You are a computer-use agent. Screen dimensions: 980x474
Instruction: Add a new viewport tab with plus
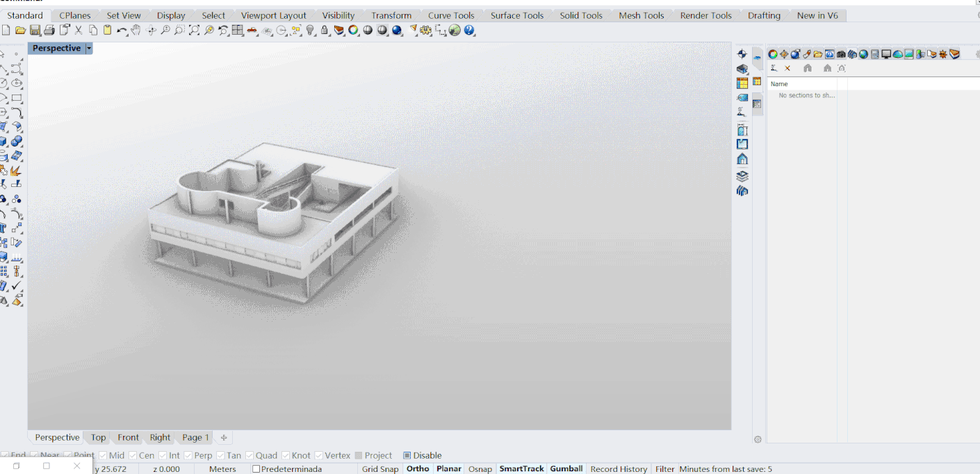pos(224,437)
